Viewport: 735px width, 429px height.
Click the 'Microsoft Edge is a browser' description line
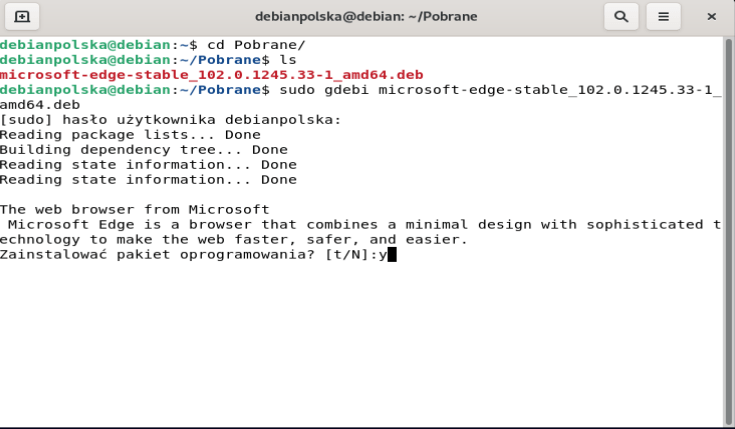[x=365, y=225]
